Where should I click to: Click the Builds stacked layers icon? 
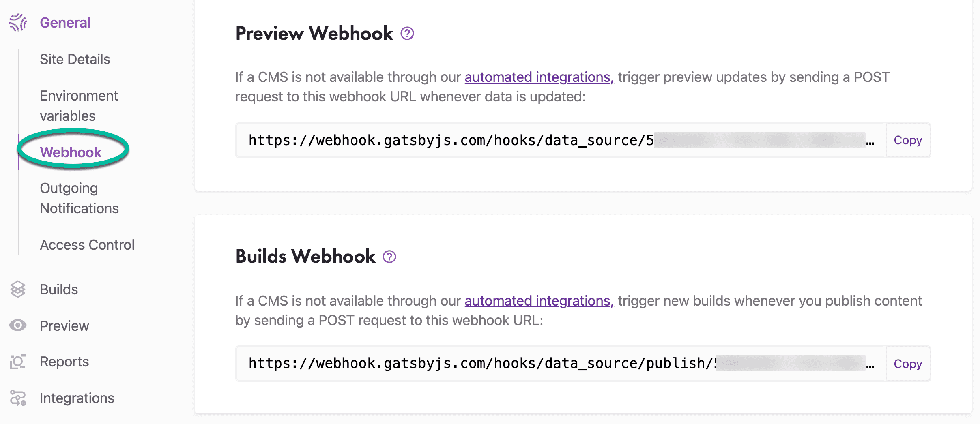coord(18,289)
